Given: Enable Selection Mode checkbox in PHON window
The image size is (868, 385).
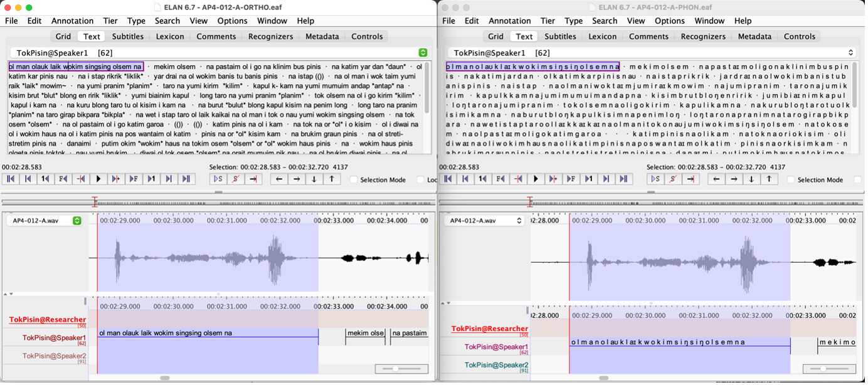Looking at the screenshot, I should point(791,180).
